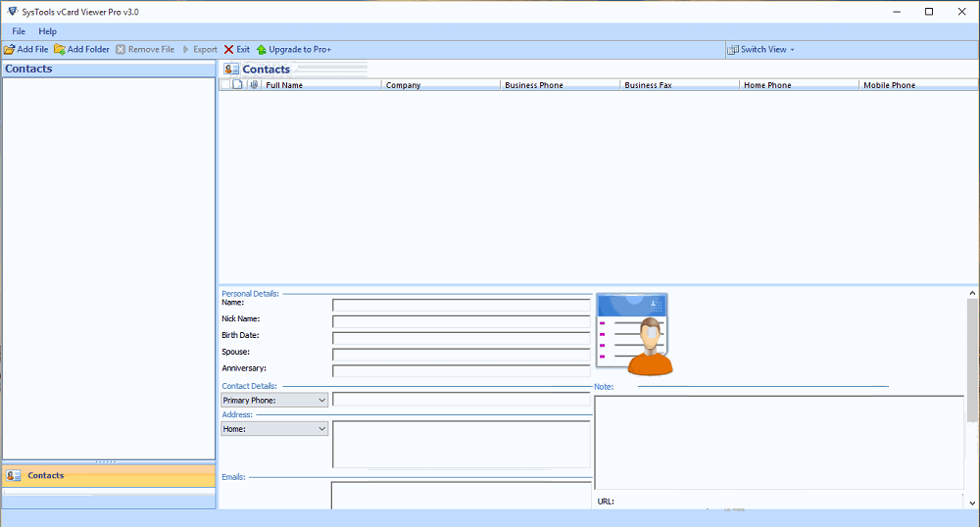Screen dimensions: 980x527
Task: Click the Birth Date input field
Action: (462, 338)
